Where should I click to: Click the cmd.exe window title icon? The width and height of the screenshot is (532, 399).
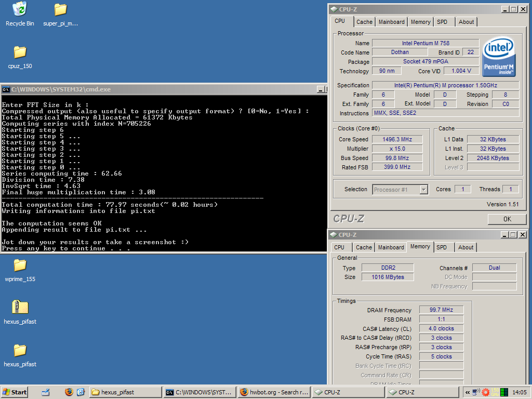point(6,89)
